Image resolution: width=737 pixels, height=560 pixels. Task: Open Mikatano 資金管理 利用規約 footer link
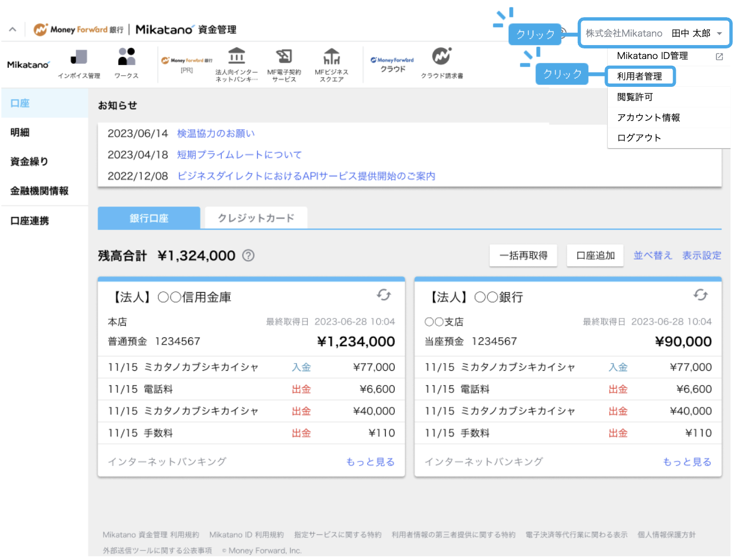coord(151,535)
